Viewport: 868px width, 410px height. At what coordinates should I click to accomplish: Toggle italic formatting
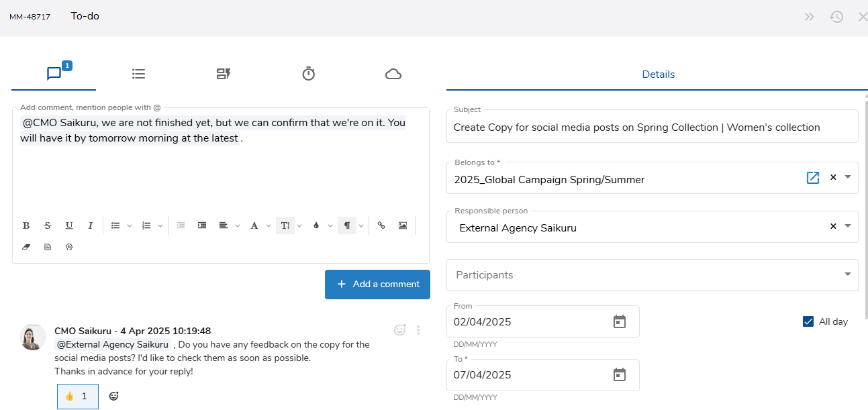point(90,225)
